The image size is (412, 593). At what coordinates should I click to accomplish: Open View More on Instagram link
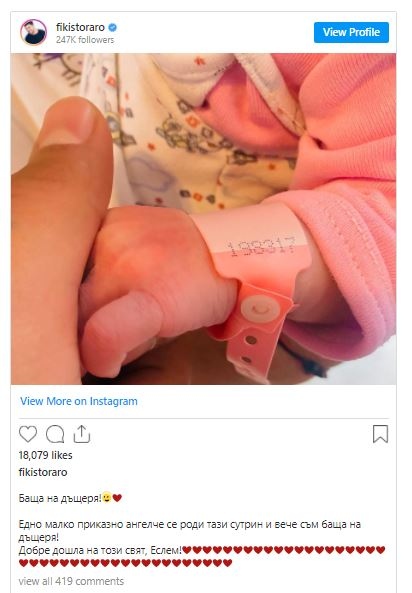[x=79, y=401]
